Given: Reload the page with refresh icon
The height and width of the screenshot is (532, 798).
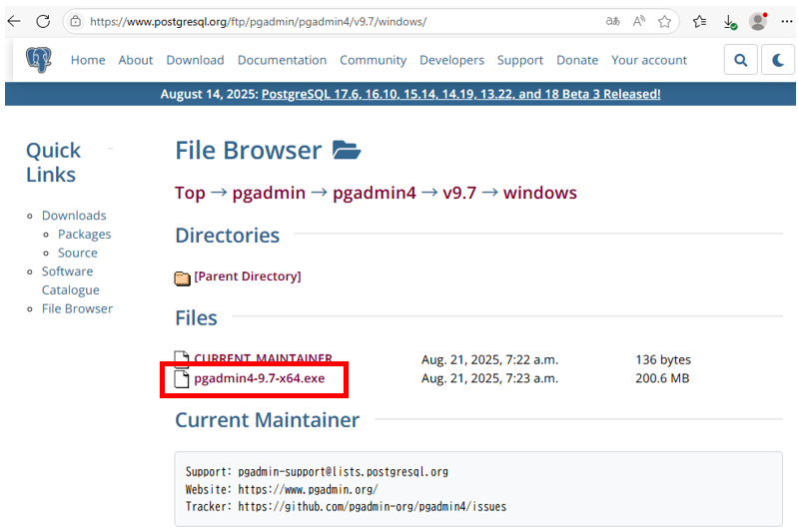Looking at the screenshot, I should click(43, 21).
